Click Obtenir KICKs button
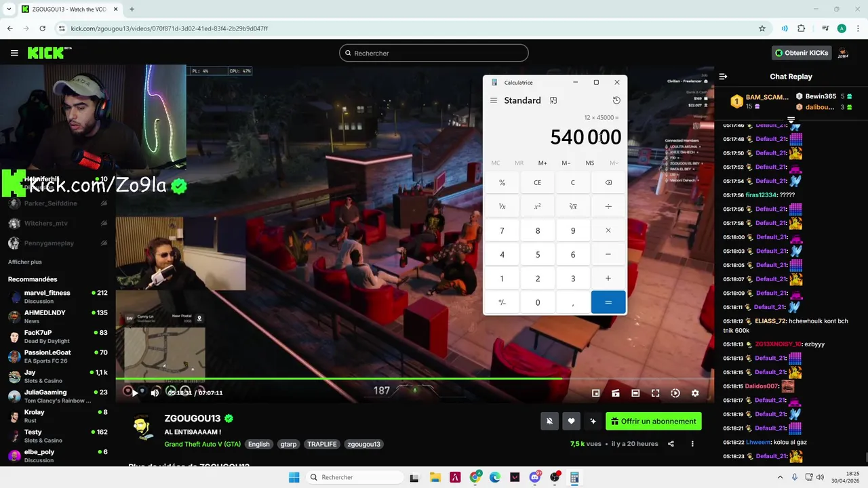868x488 pixels. click(x=802, y=53)
